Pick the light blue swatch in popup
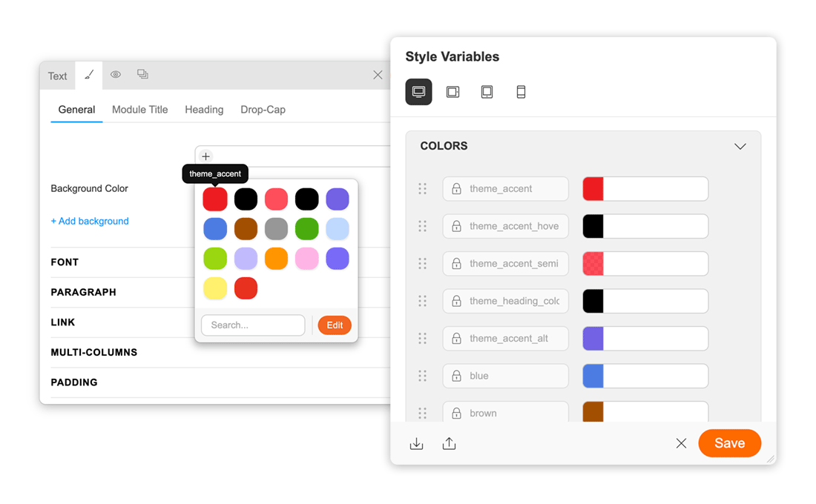This screenshot has height=504, width=816. point(338,229)
